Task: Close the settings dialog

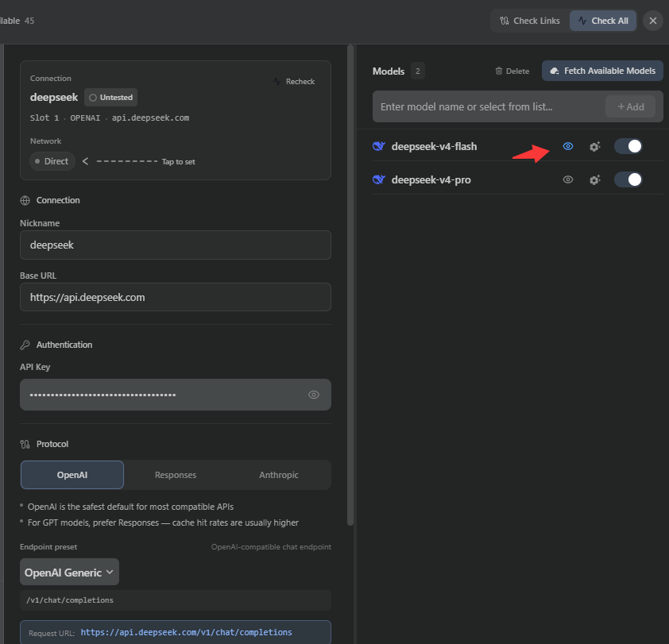Action: 653,21
